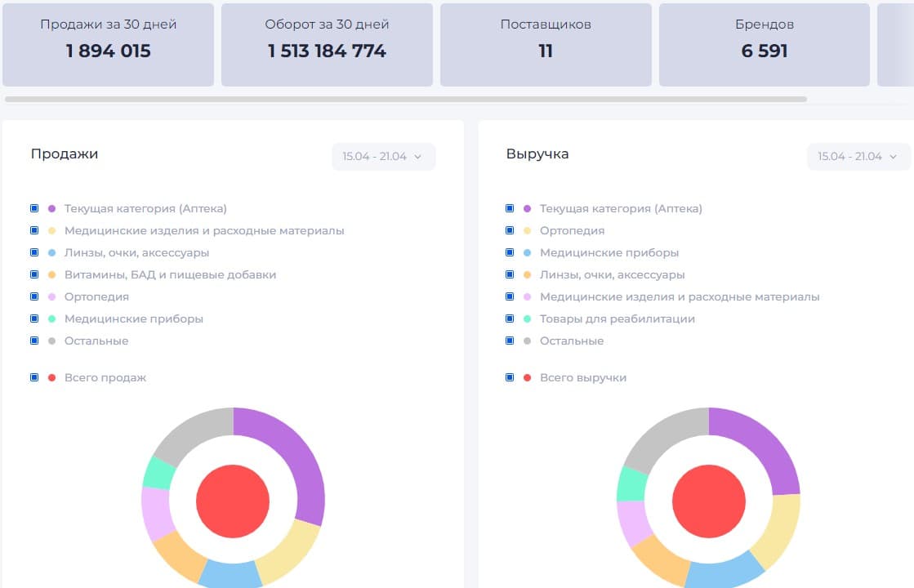The image size is (914, 588).
Task: Click the Всего продаж legend label
Action: pyautogui.click(x=105, y=377)
